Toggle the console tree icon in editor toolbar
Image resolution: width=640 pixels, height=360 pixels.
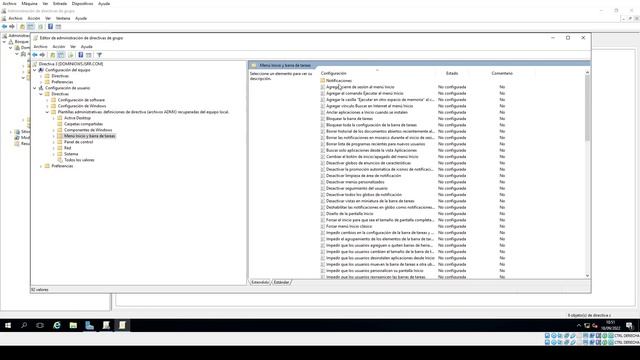tap(61, 55)
